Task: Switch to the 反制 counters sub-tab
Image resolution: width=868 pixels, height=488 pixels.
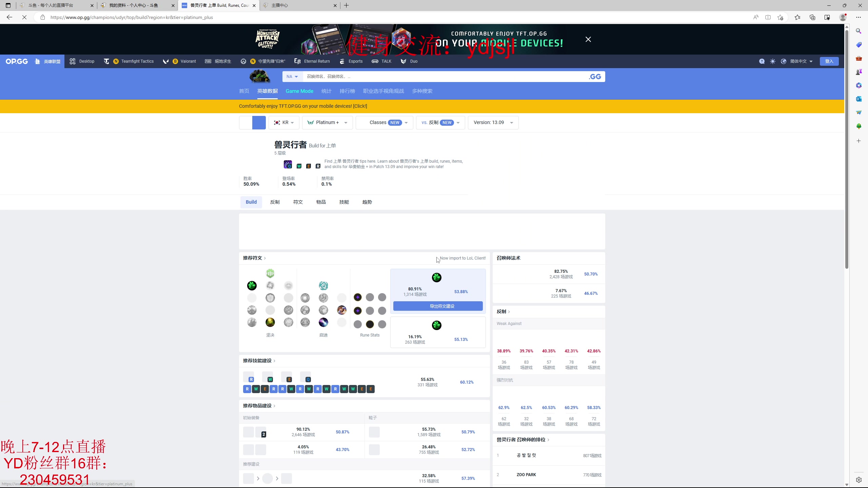Action: click(275, 202)
